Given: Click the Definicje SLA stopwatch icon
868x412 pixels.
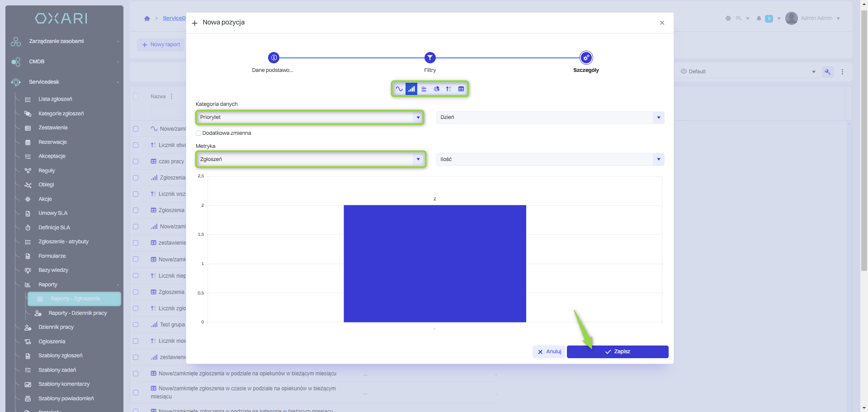Looking at the screenshot, I should coord(28,228).
